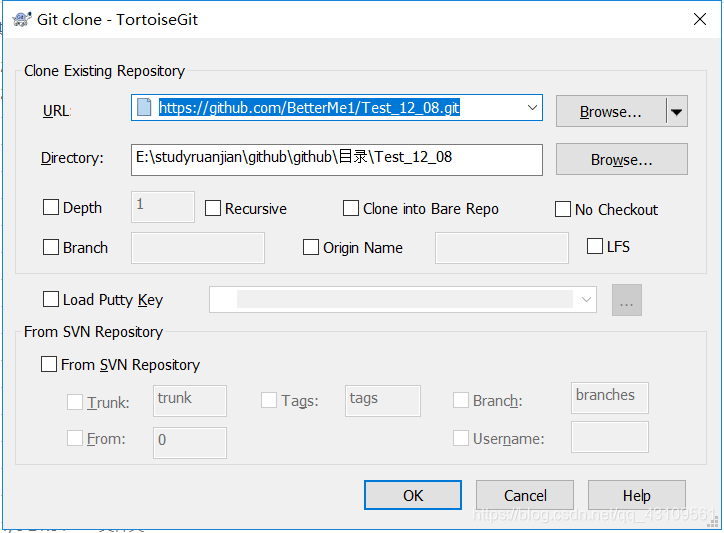Expand the arrow beside URL Browse button
This screenshot has width=724, height=533.
(676, 111)
